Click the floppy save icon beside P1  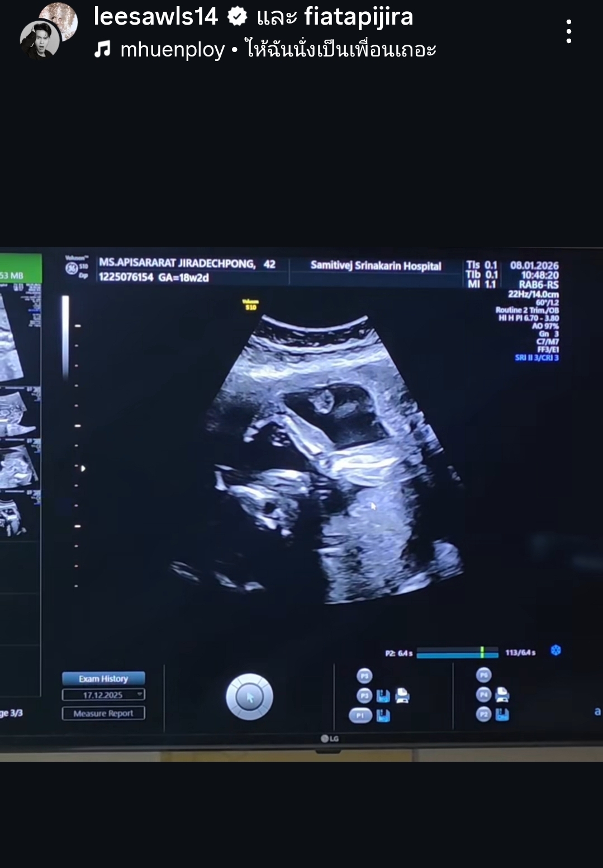[383, 715]
